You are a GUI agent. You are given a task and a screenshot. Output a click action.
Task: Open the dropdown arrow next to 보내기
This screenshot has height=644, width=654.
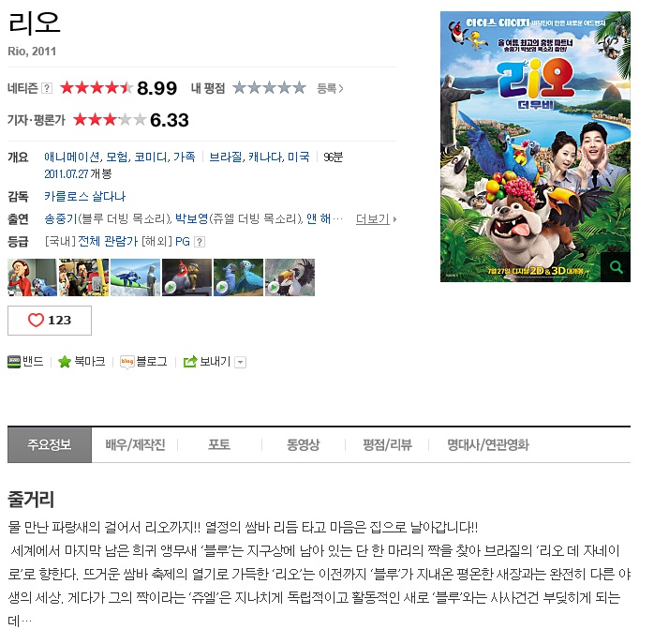tap(240, 362)
